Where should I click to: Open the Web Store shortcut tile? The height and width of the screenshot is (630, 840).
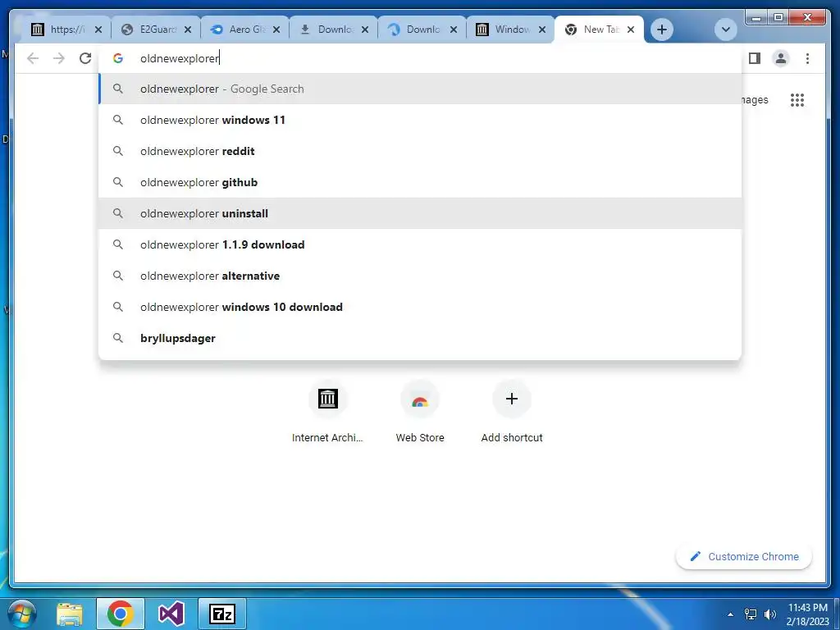[x=420, y=412]
